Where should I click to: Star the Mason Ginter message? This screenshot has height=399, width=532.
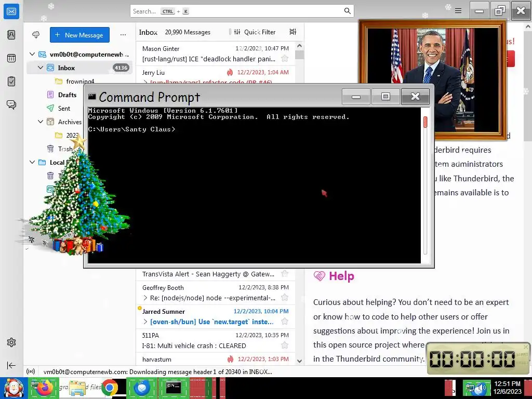pos(285,59)
